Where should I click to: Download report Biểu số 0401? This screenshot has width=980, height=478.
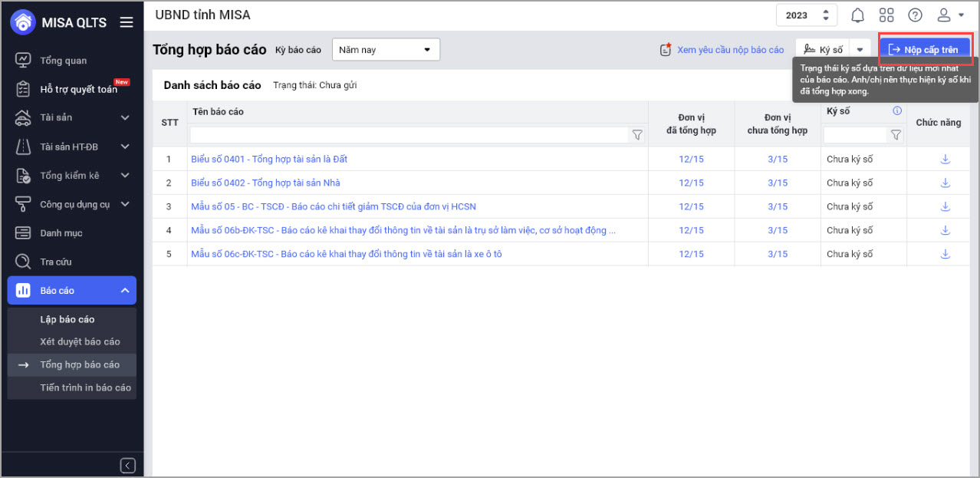[945, 160]
